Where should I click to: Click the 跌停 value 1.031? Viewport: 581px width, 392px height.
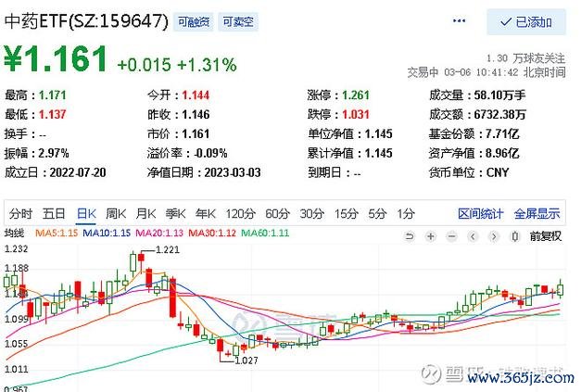[x=356, y=115]
